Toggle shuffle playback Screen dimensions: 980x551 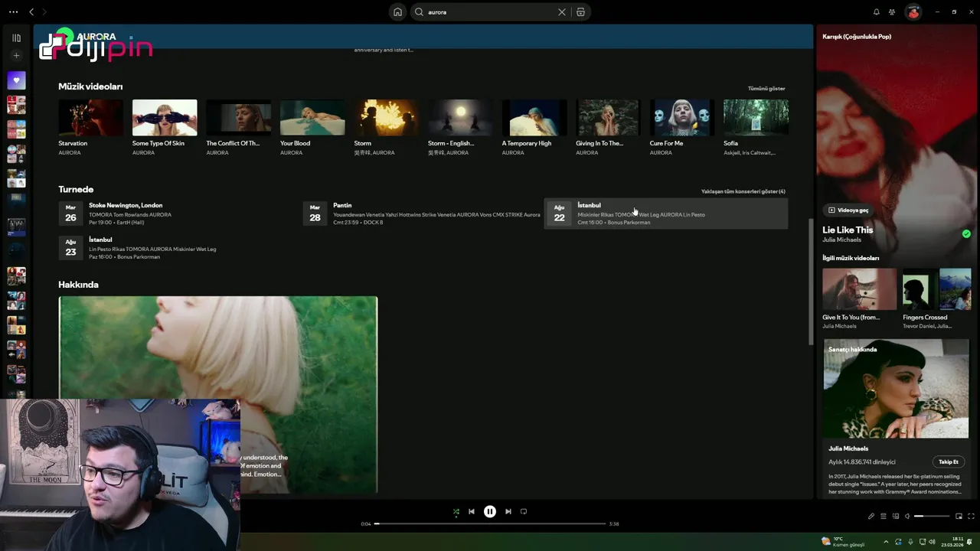[456, 511]
